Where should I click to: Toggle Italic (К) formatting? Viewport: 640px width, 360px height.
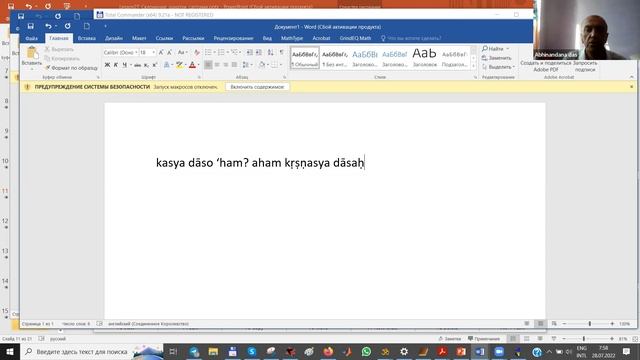coord(116,65)
